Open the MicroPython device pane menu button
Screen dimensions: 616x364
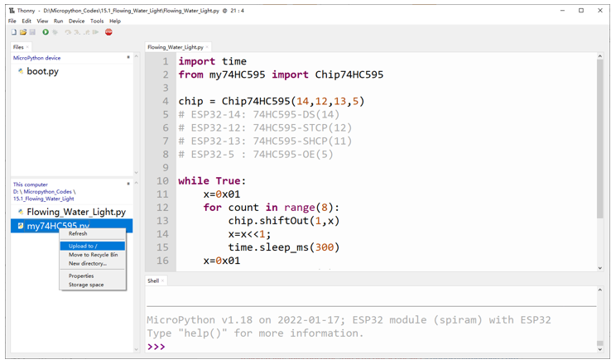[128, 57]
